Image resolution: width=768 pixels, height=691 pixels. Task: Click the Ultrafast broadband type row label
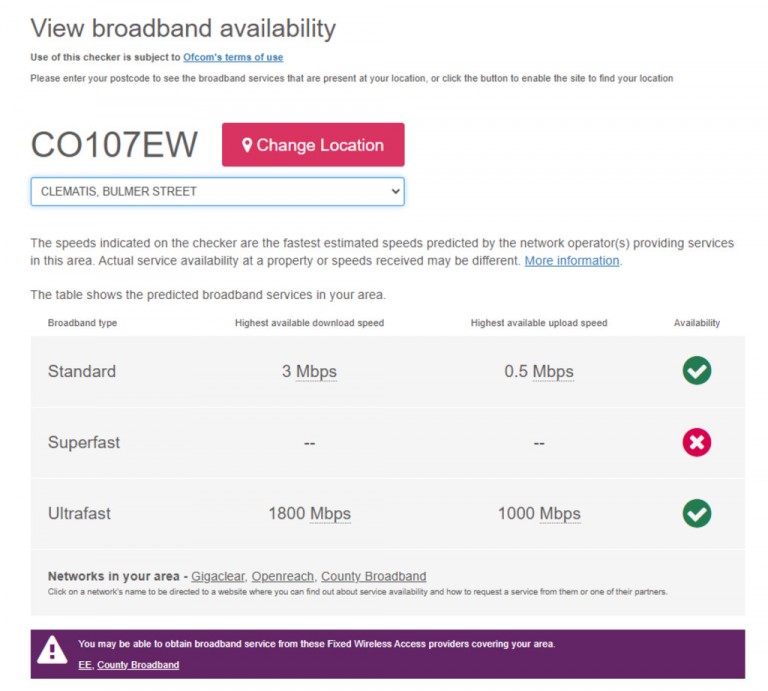click(79, 514)
